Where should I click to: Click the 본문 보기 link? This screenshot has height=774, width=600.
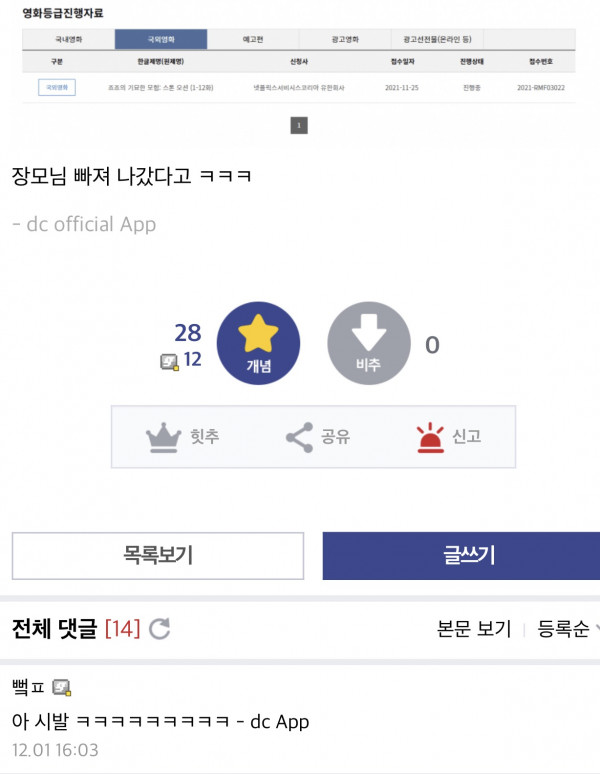tap(474, 629)
